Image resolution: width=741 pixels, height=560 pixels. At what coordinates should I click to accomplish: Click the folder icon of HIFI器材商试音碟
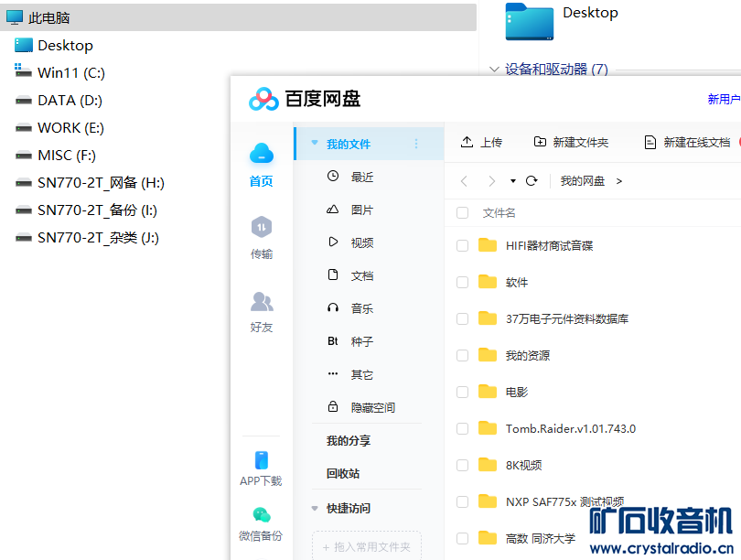tap(488, 245)
